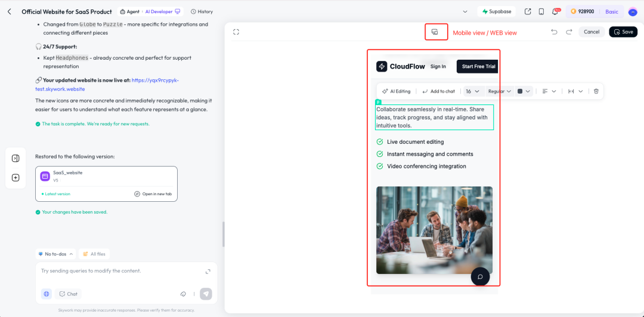Viewport: 644px width, 317px height.
Task: Open the Regular font weight dropdown
Action: pyautogui.click(x=500, y=91)
